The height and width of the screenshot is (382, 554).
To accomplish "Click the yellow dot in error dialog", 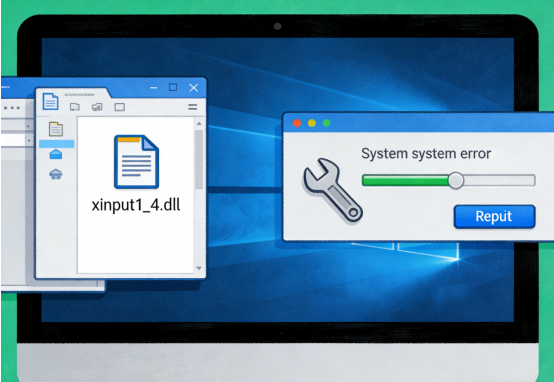I will tap(312, 123).
